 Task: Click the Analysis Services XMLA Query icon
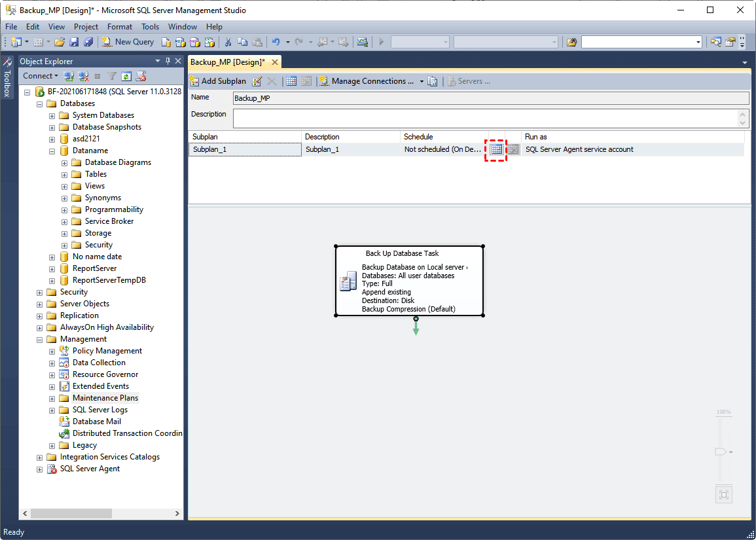pos(209,42)
